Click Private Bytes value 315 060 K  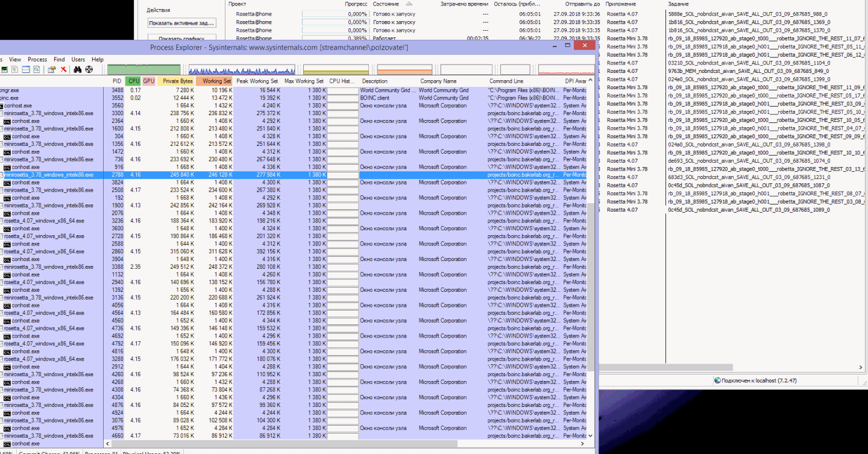[x=182, y=251]
